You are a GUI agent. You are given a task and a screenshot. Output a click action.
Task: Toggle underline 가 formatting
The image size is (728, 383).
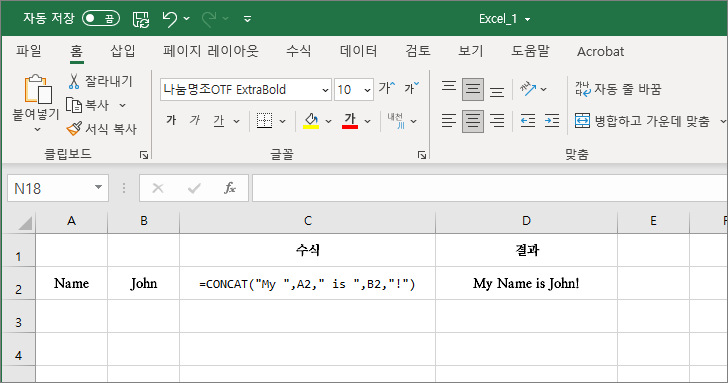[219, 121]
